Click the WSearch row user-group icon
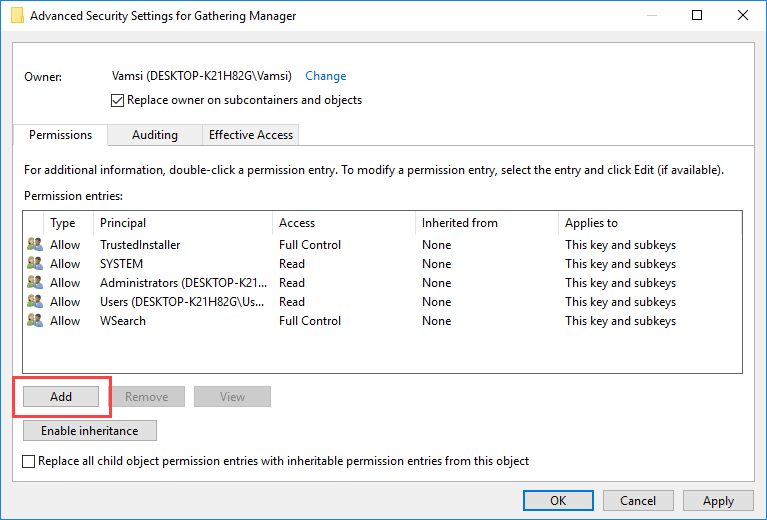This screenshot has height=520, width=767. coord(35,320)
